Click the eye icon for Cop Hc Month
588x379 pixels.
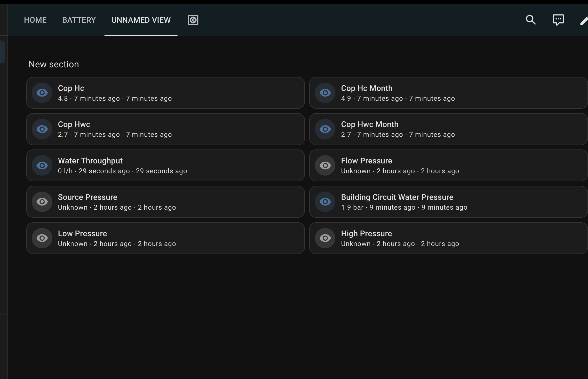coord(325,93)
